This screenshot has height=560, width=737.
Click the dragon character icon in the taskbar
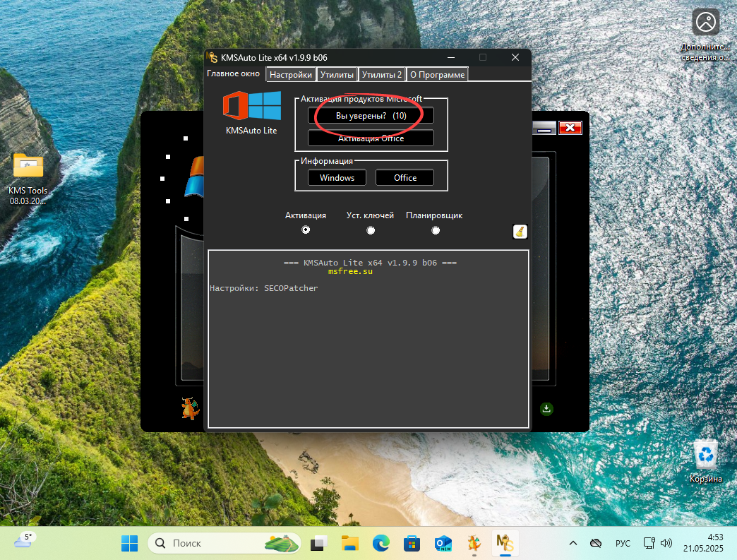click(474, 542)
